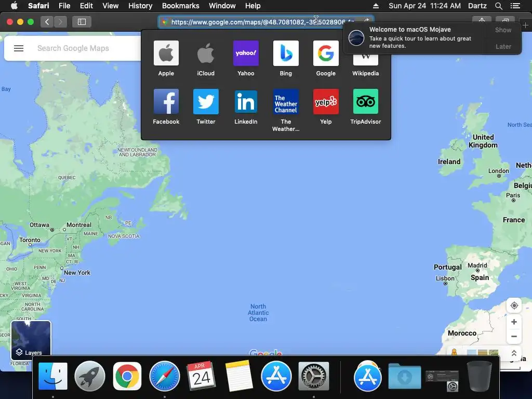The width and height of the screenshot is (532, 399).
Task: Open the Safari menu
Action: coord(38,6)
